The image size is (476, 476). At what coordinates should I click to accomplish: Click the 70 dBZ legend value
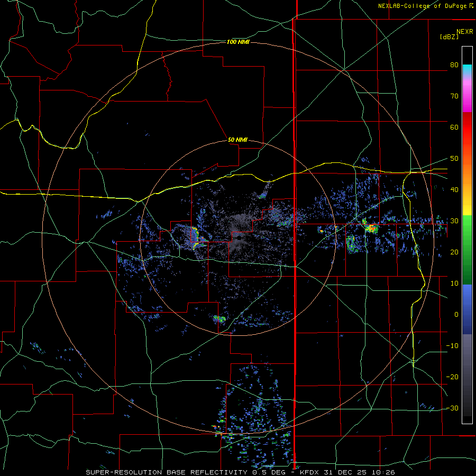click(454, 96)
